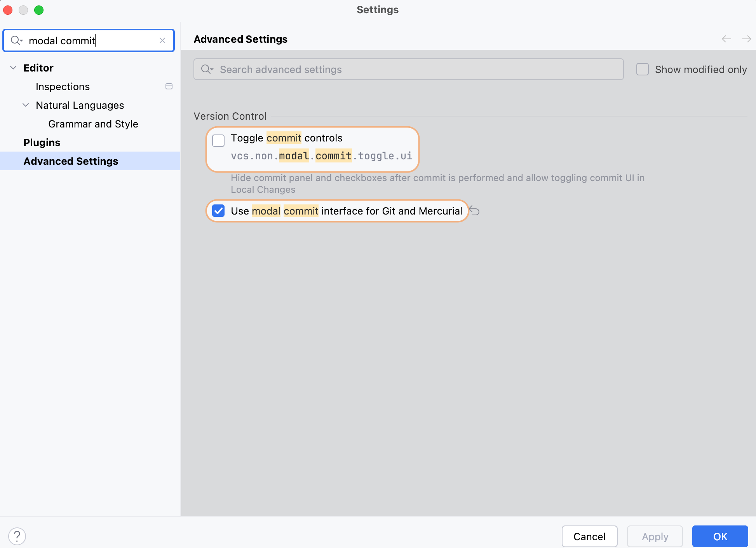Click the Inspections profile scope icon
The height and width of the screenshot is (548, 756).
point(169,86)
